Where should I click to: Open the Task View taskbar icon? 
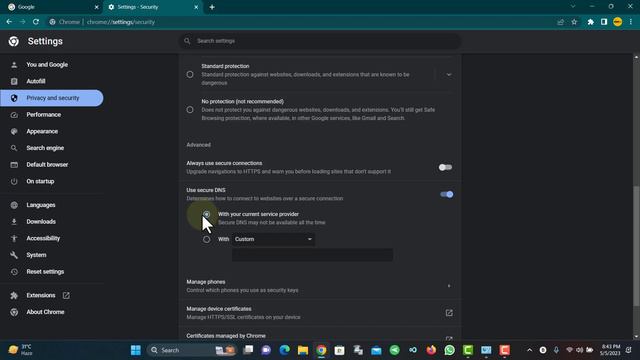[248, 350]
